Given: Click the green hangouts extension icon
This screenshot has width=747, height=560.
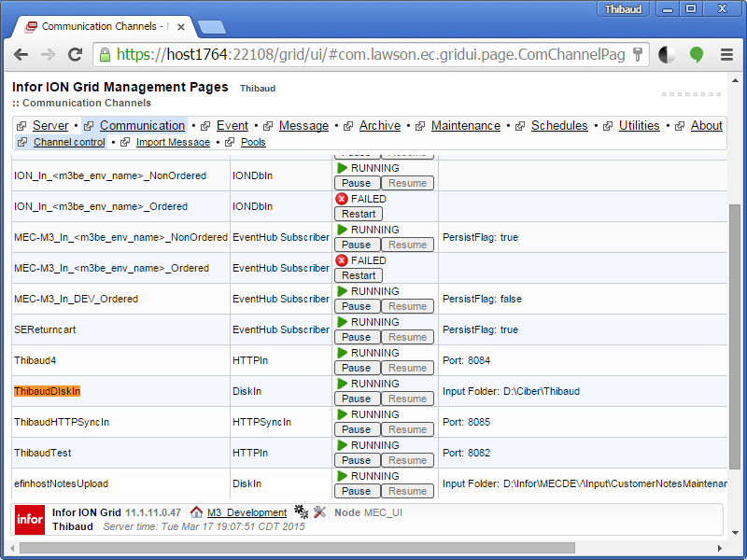Looking at the screenshot, I should coord(697,54).
